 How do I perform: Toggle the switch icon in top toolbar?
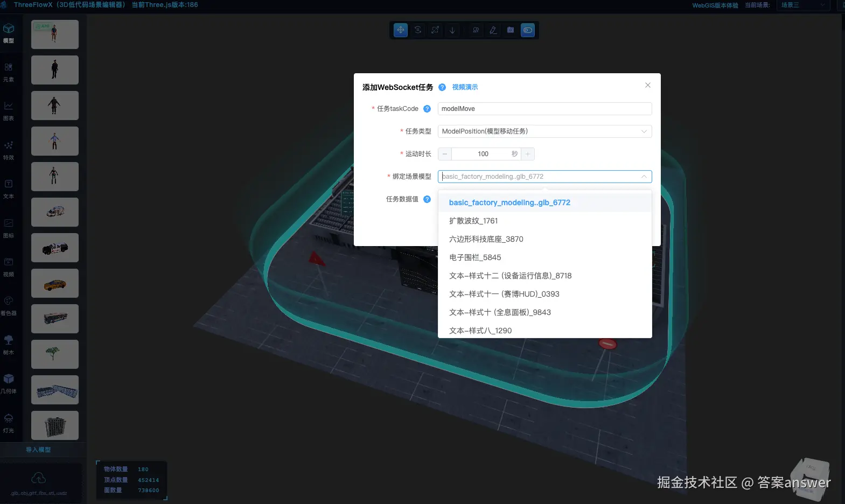(x=528, y=30)
